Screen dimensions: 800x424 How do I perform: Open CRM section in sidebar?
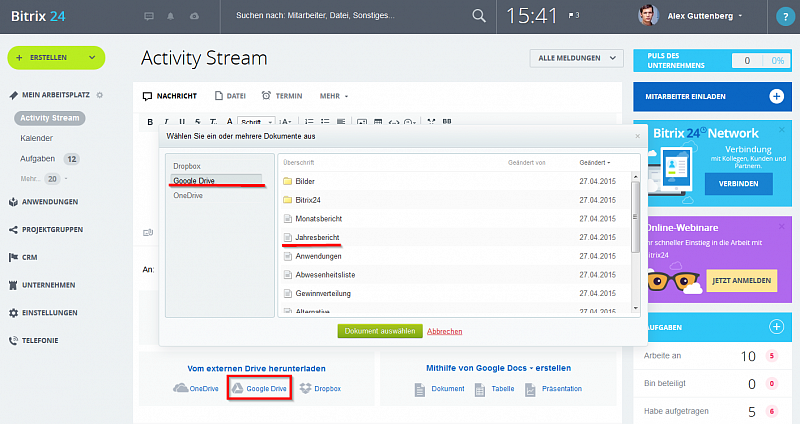click(x=29, y=257)
